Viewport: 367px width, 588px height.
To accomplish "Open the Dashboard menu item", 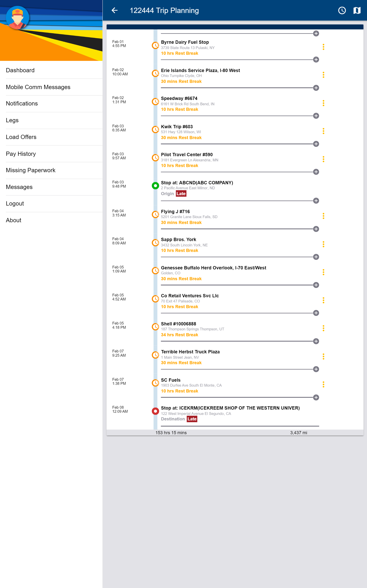I will point(20,70).
